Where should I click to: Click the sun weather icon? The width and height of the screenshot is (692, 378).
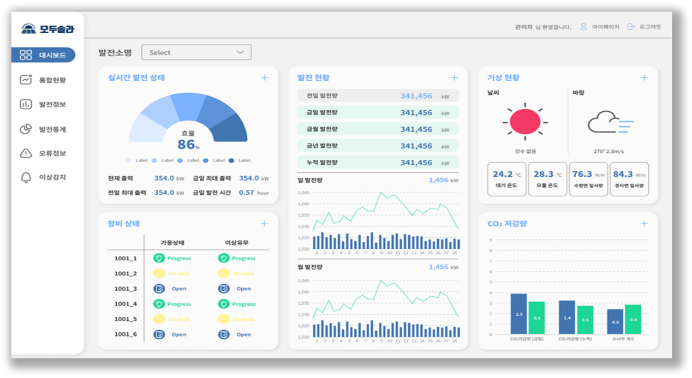pos(525,122)
